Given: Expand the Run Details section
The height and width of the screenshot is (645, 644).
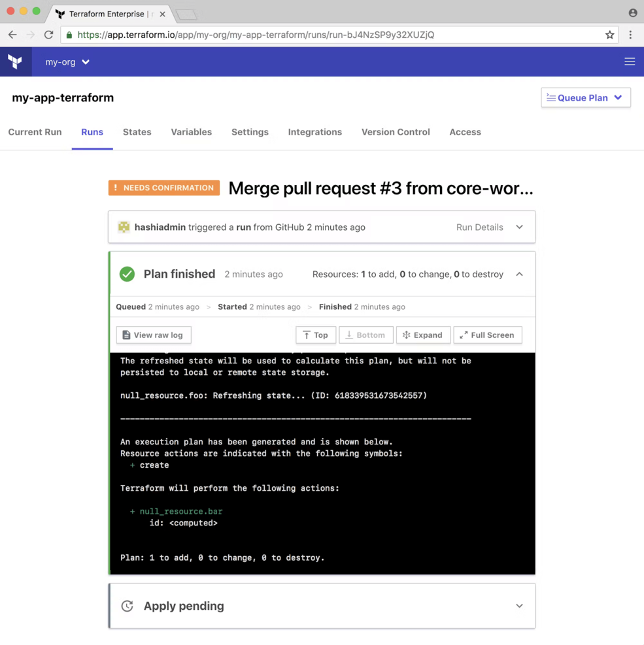Looking at the screenshot, I should 519,227.
